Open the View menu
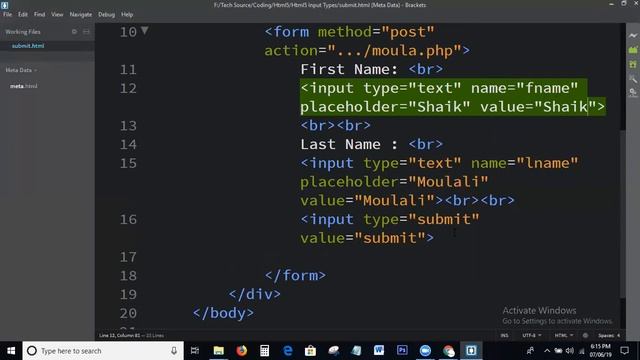The width and height of the screenshot is (640, 360). [57, 14]
